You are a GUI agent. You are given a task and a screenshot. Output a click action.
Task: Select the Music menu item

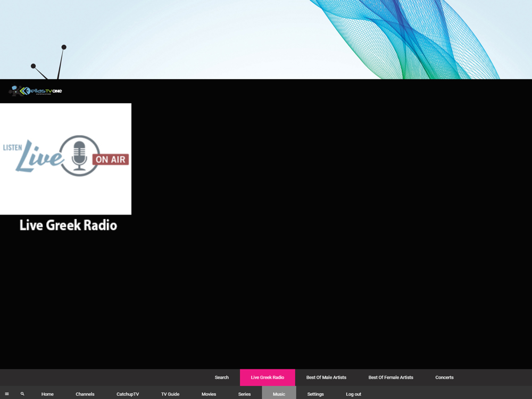click(279, 394)
